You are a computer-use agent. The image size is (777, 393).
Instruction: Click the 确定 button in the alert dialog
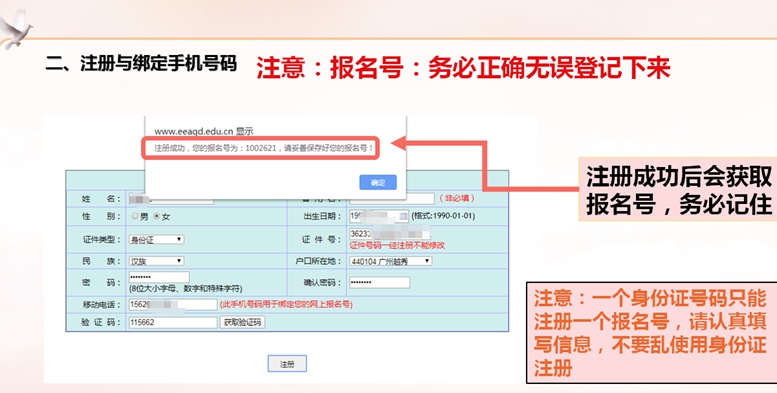point(378,182)
